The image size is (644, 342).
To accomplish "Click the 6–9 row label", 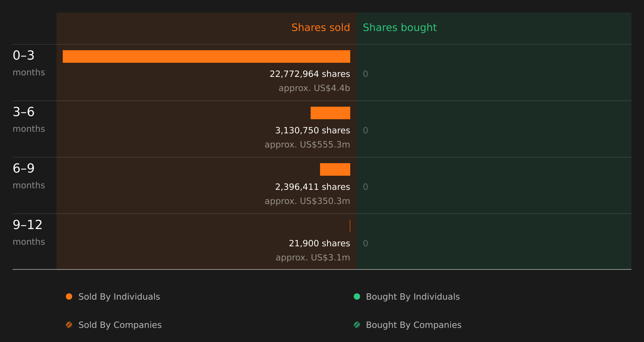I will (24, 169).
